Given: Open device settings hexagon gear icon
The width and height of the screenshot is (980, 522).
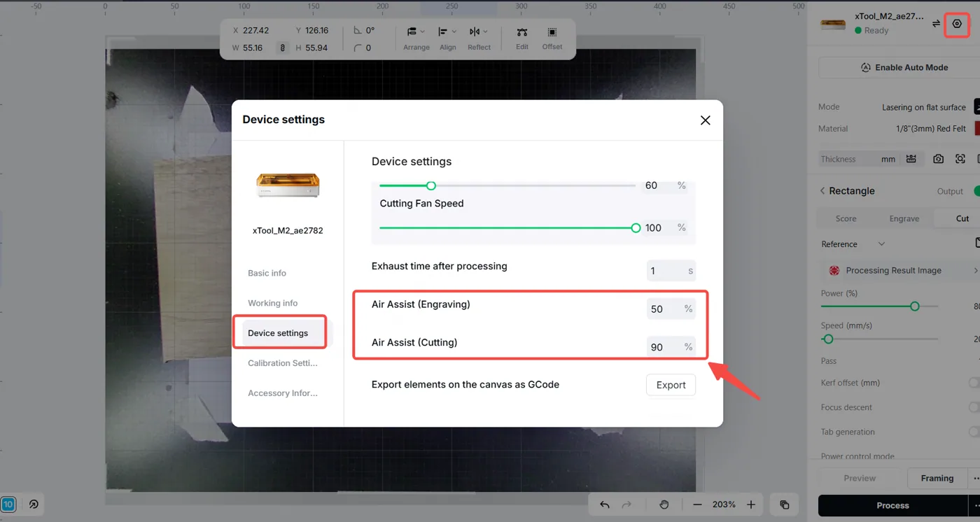Looking at the screenshot, I should [957, 24].
